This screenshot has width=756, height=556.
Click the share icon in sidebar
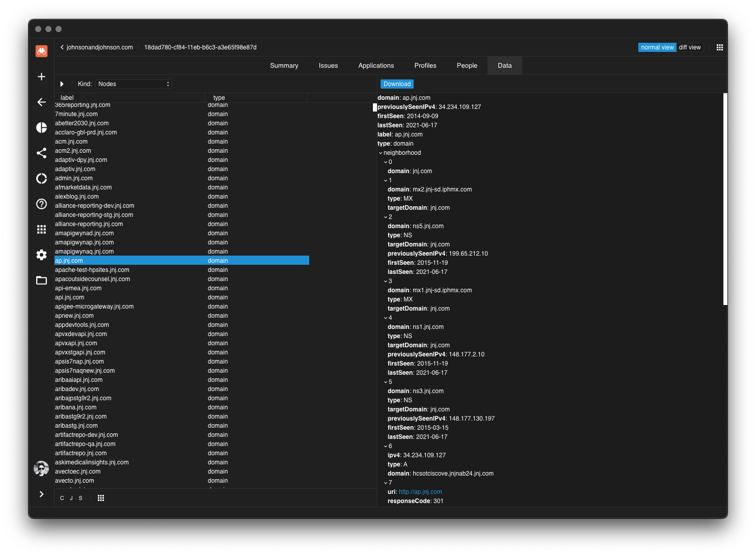click(x=42, y=153)
